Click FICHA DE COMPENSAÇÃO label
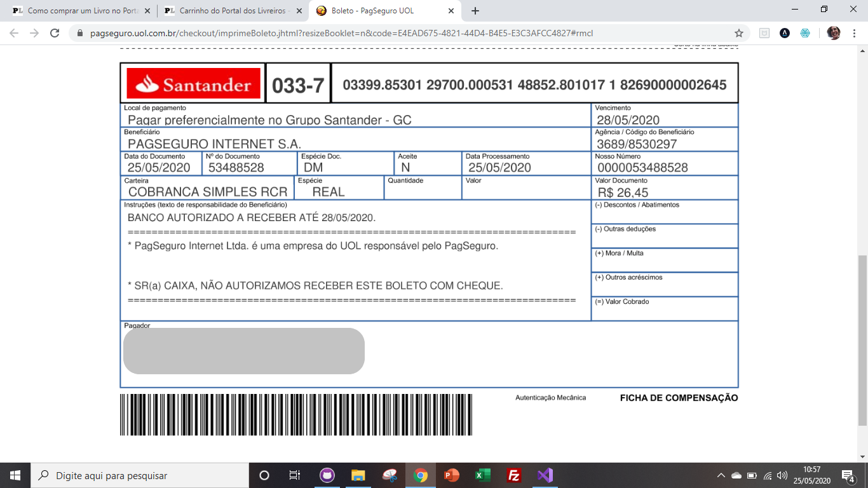Screen dimensions: 868x488 click(x=679, y=398)
